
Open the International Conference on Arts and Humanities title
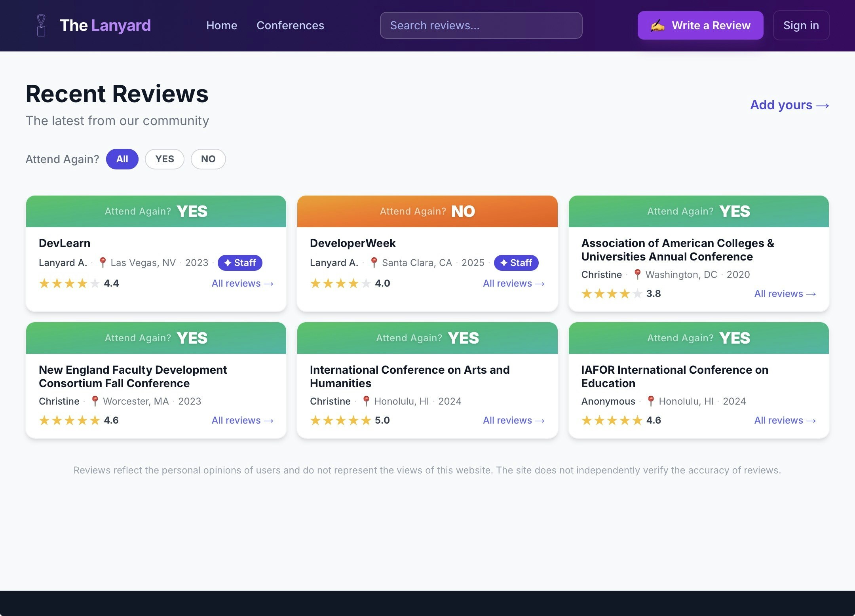click(409, 376)
